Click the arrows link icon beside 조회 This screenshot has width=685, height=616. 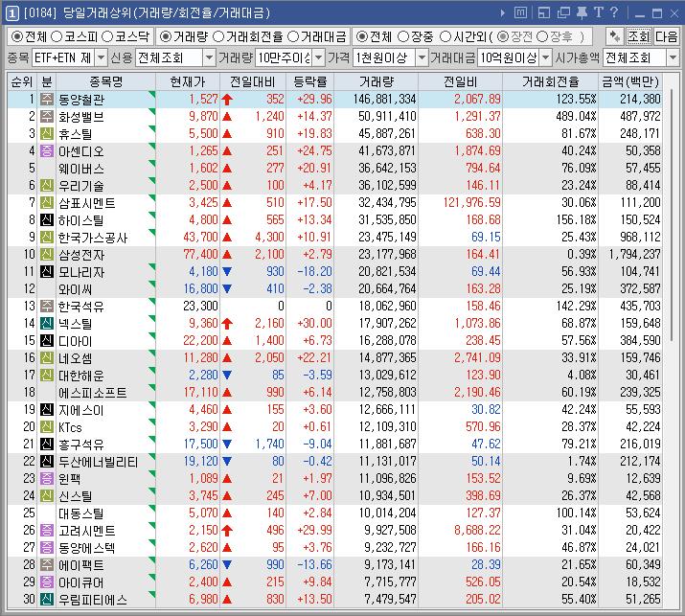[615, 36]
